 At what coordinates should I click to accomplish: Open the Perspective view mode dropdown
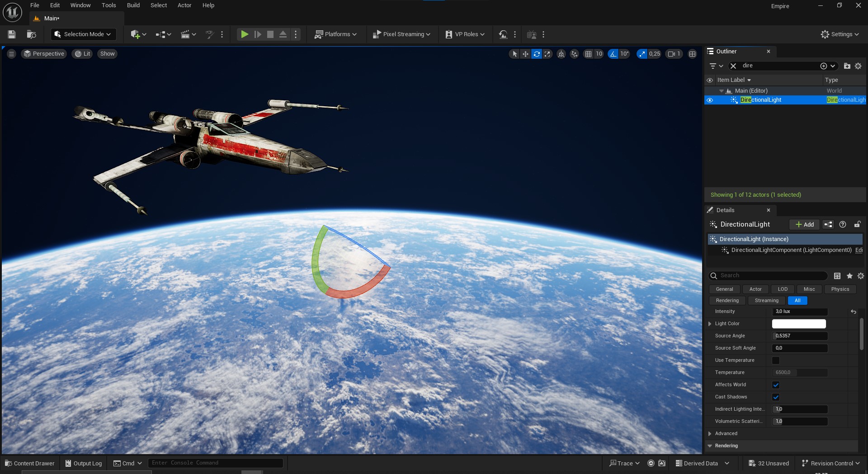coord(44,54)
